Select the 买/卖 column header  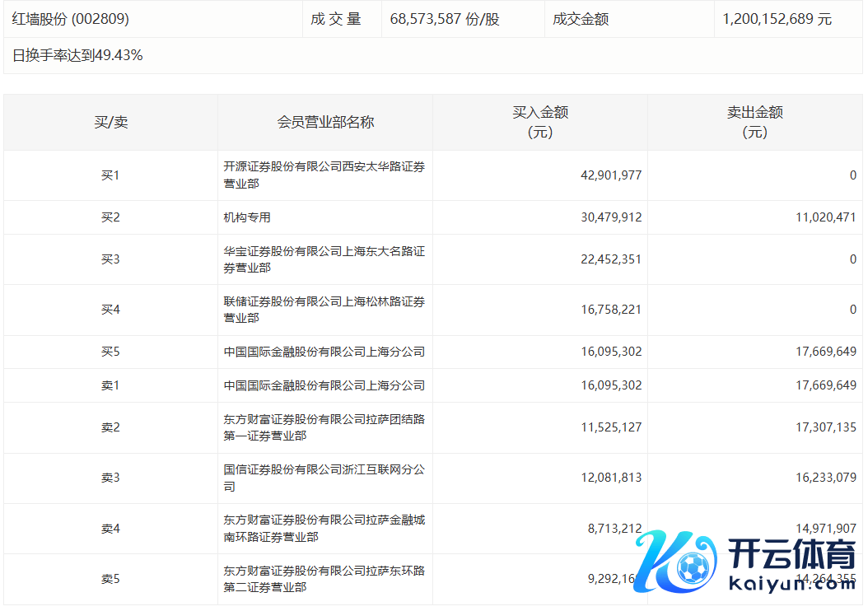click(110, 123)
